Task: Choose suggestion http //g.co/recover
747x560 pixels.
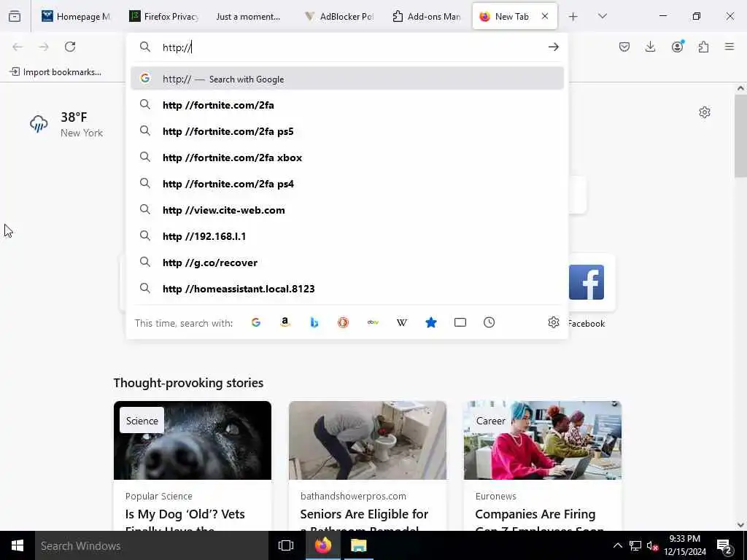Action: tap(347, 262)
